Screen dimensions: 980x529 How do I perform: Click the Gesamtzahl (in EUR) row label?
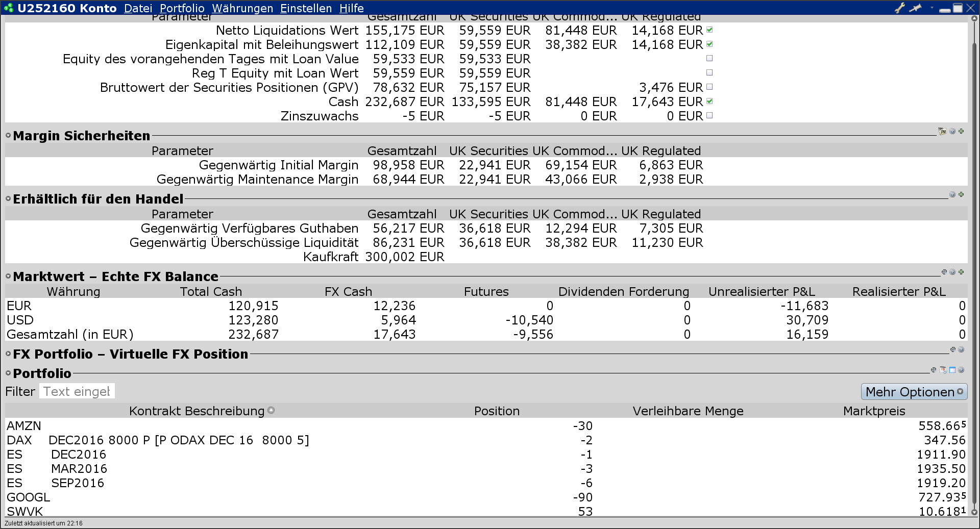point(70,335)
